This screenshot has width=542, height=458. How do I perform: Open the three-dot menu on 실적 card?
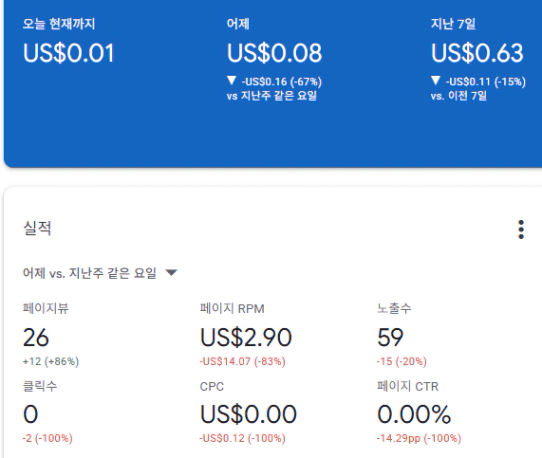pyautogui.click(x=521, y=230)
